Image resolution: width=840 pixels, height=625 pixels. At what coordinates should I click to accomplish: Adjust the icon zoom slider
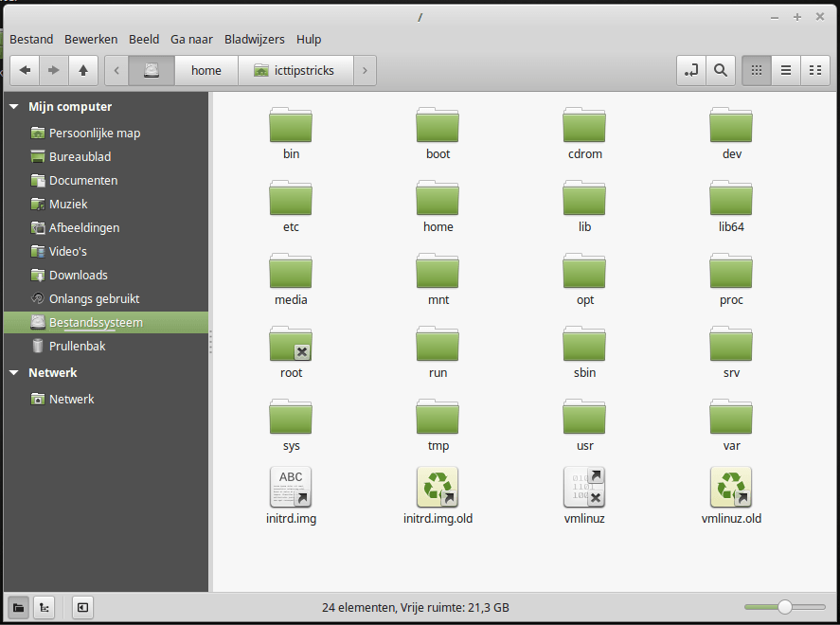pyautogui.click(x=785, y=607)
